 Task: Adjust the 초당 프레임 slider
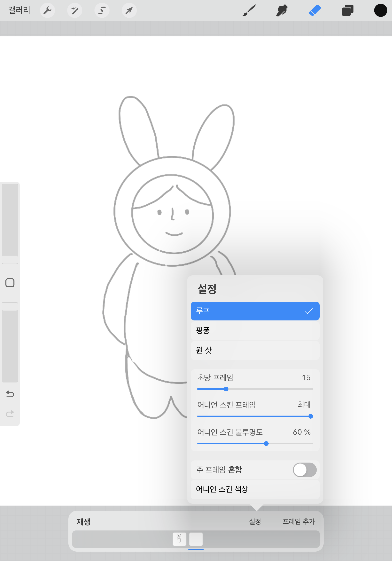(x=226, y=389)
